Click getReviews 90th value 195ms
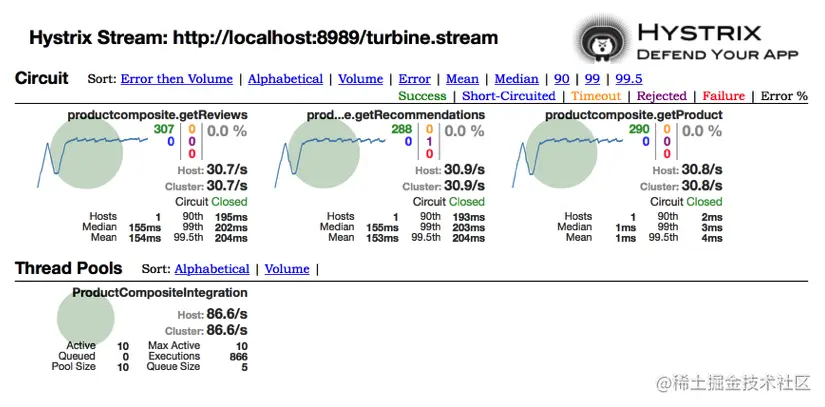 [x=231, y=218]
